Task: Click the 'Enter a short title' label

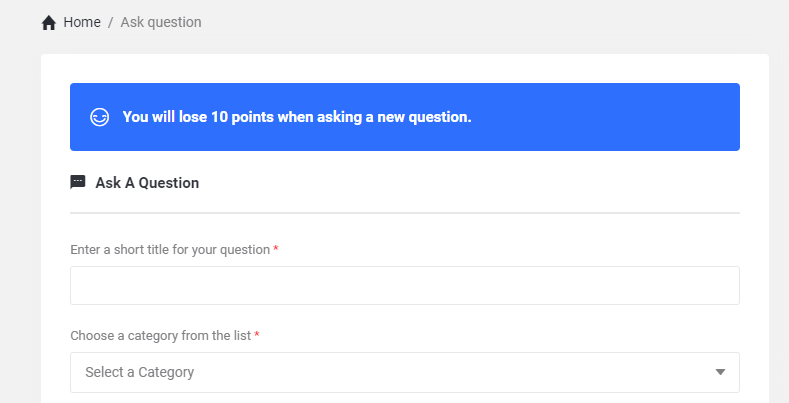Action: [170, 249]
